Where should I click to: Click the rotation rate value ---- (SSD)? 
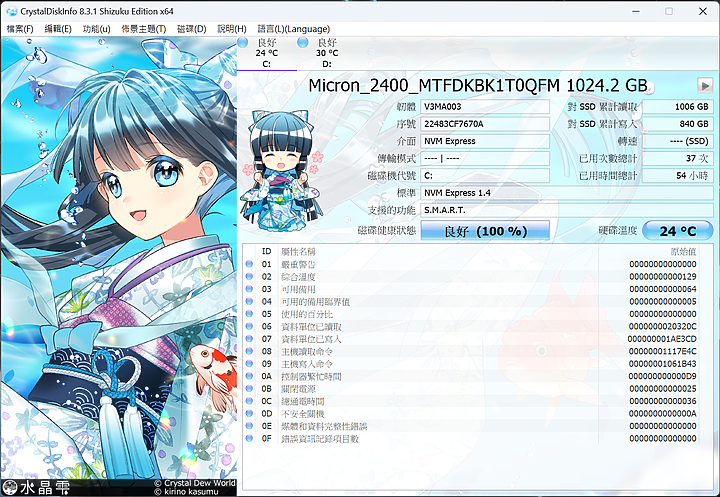pyautogui.click(x=678, y=141)
